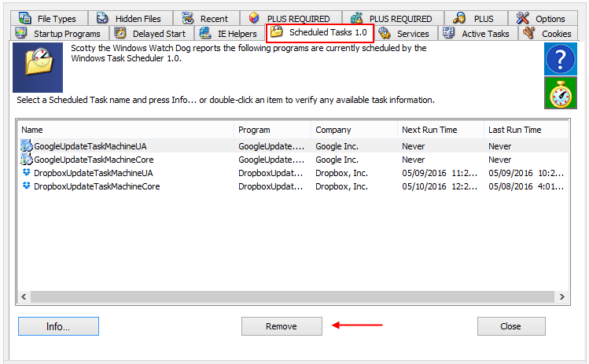Switch to the IE Helpers tab
Viewport: 589px width, 364px height.
click(x=230, y=34)
